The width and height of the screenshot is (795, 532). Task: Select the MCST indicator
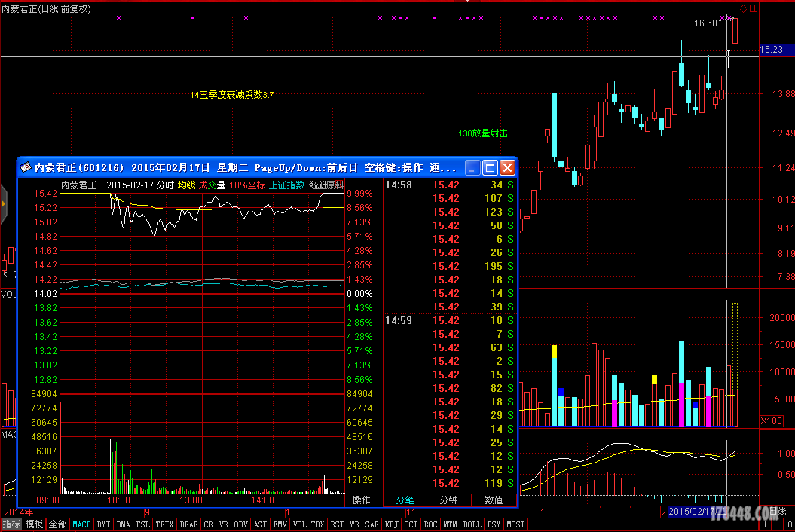515,525
